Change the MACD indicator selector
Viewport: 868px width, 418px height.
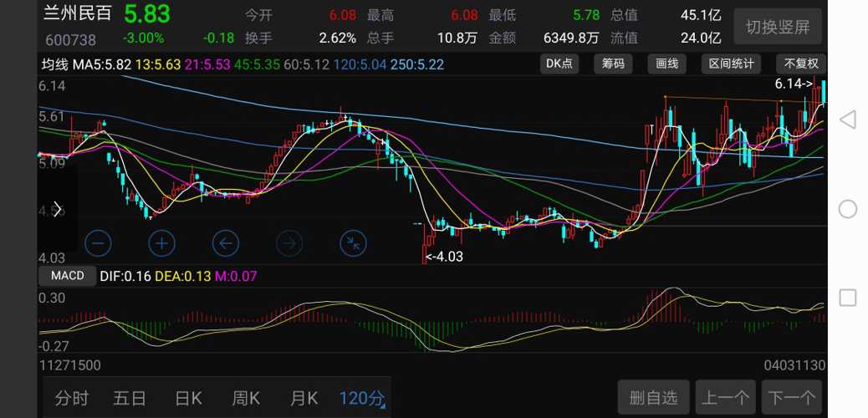point(68,275)
